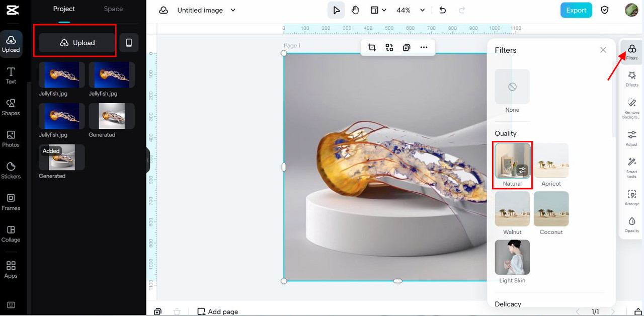Close the Filters panel
Viewport: 644px width, 316px height.
(x=603, y=50)
